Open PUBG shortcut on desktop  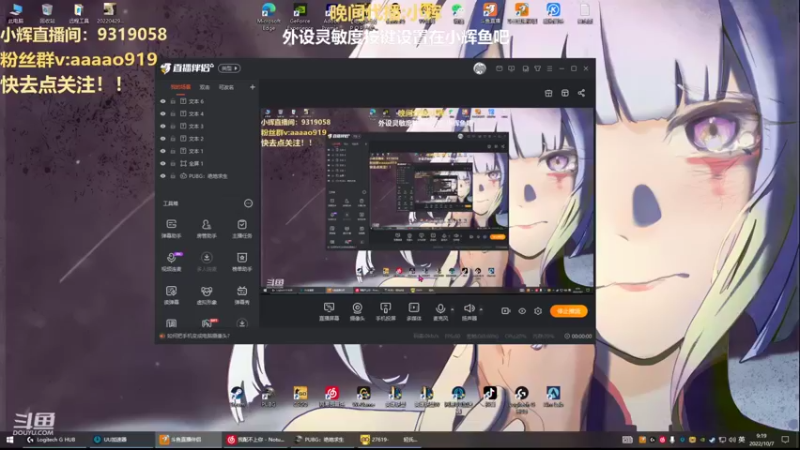click(268, 396)
